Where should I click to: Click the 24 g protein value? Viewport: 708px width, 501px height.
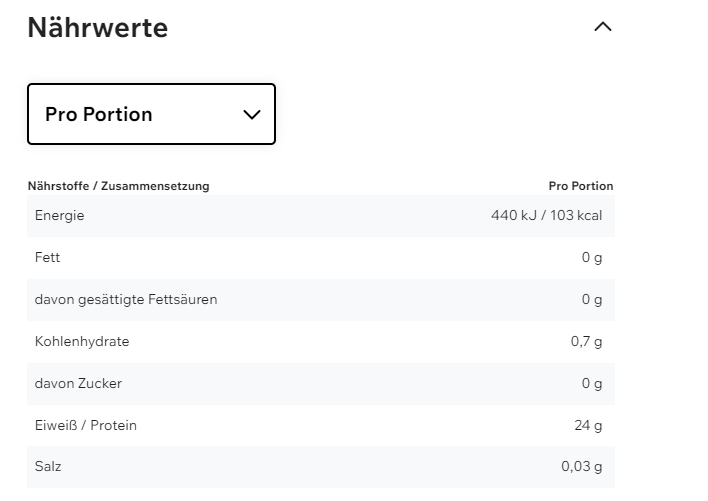point(588,425)
